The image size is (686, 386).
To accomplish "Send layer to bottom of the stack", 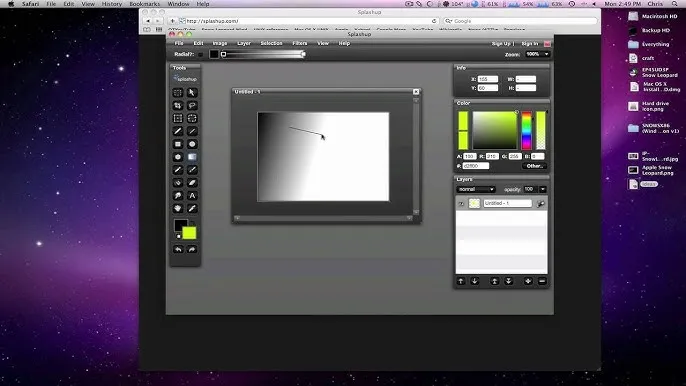I will coord(508,281).
